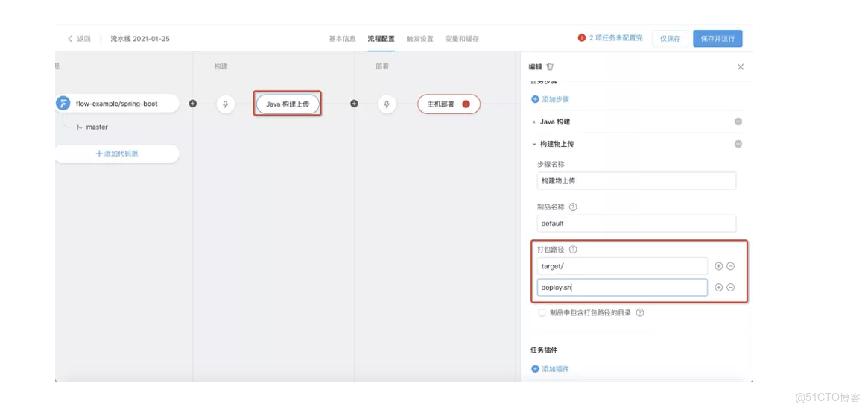Delete task using the trash icon beside 编辑

[x=550, y=66]
